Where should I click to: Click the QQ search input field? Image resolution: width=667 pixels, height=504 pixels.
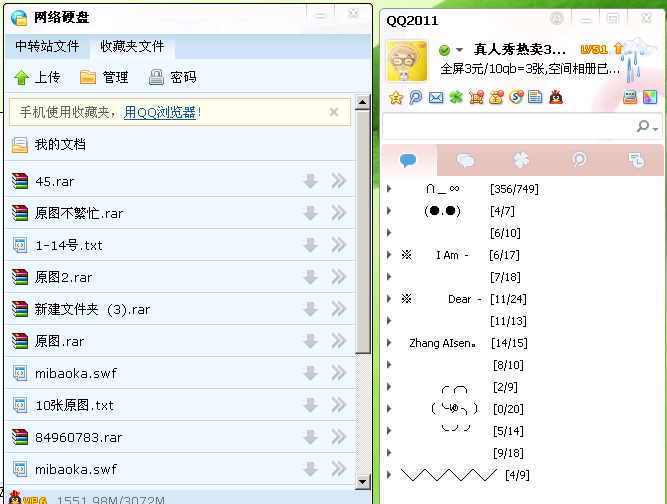tap(508, 126)
